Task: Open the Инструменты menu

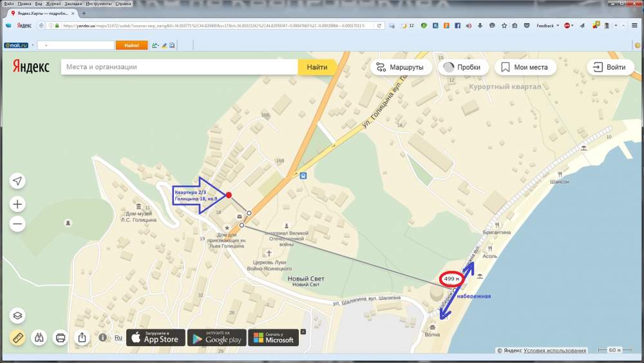Action: pos(99,3)
